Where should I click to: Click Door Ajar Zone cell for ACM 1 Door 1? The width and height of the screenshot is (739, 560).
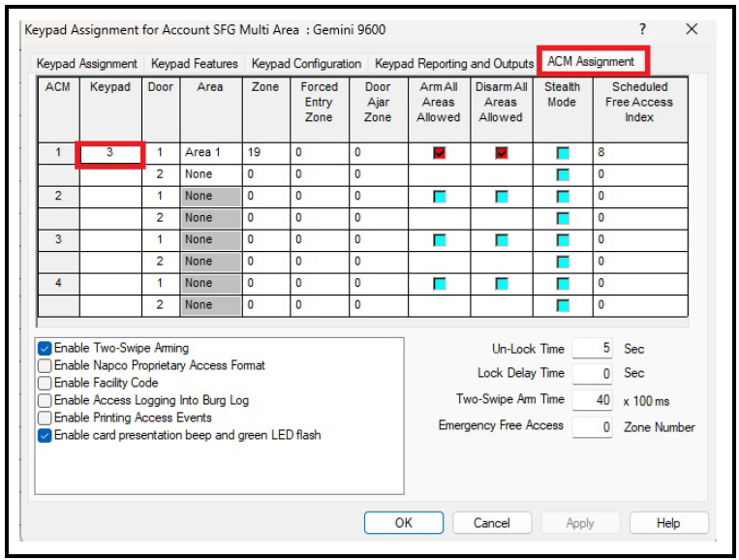(x=379, y=153)
